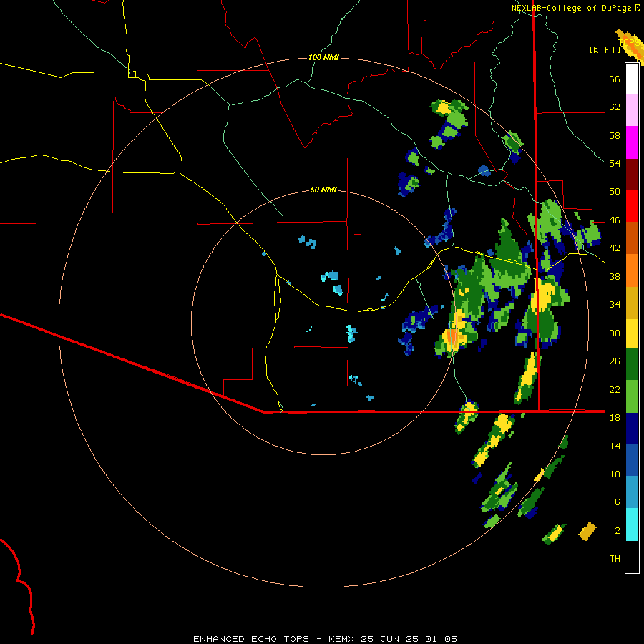Screen dimensions: 644x644
Task: Click the '66' legend value
Action: coord(615,79)
